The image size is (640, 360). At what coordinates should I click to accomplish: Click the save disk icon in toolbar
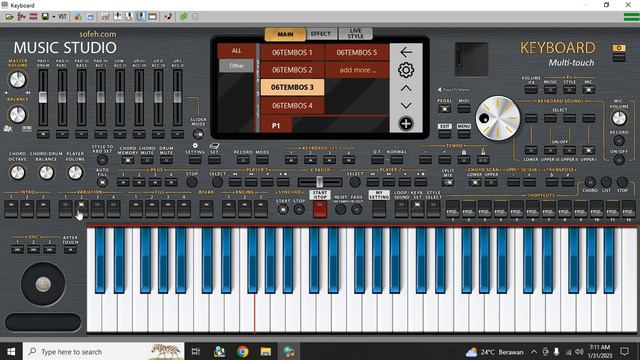(x=45, y=17)
